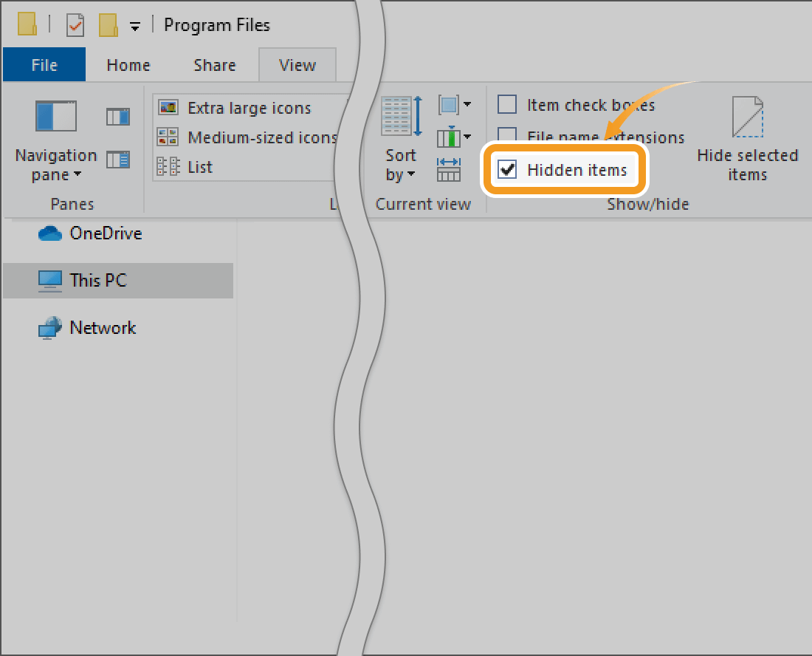This screenshot has height=656, width=812.
Task: Enable Item check boxes option
Action: [507, 105]
